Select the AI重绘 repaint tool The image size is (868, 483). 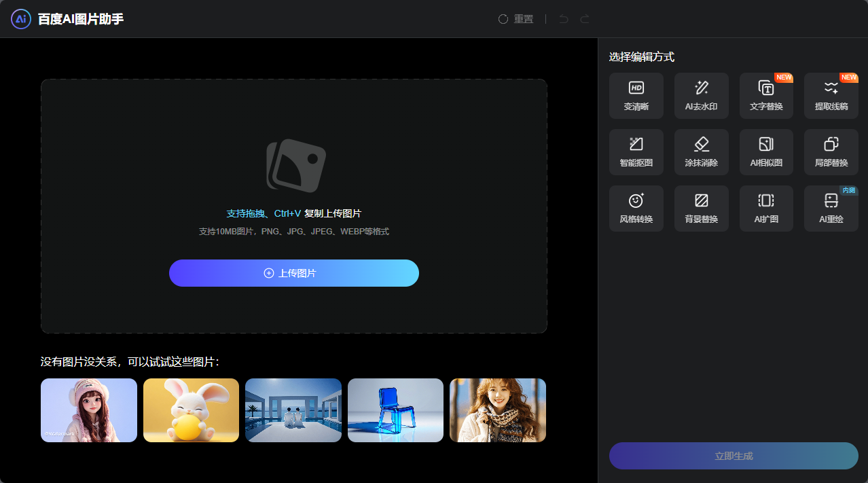[830, 208]
